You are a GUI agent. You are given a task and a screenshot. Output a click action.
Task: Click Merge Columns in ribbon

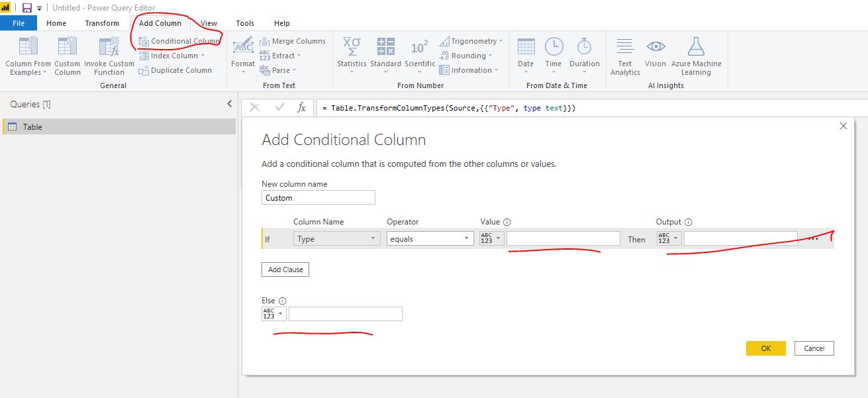[293, 41]
